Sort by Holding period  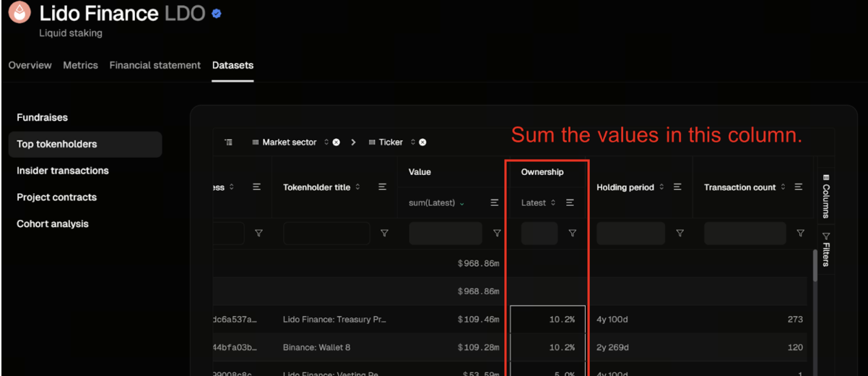pos(661,187)
